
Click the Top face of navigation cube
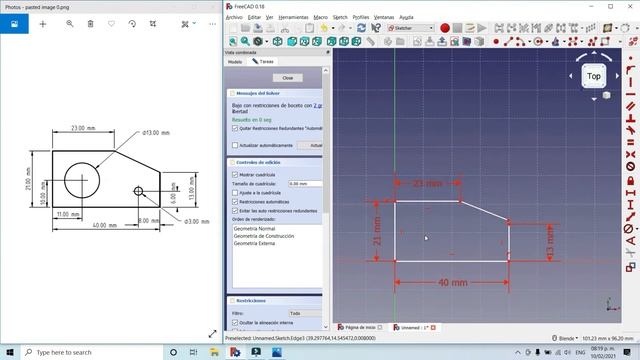pyautogui.click(x=593, y=76)
